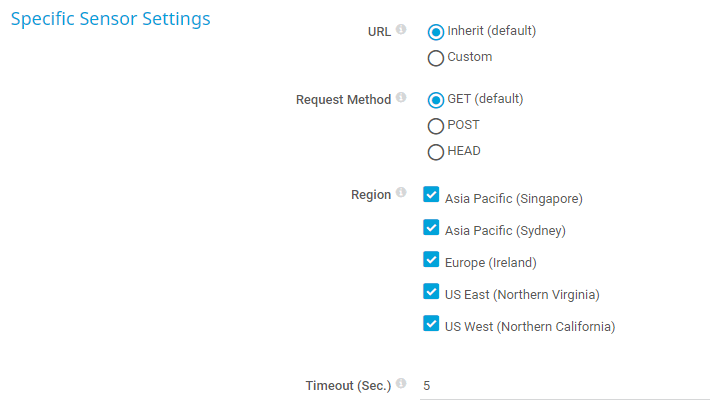
Task: Click the URL field label text
Action: (379, 31)
